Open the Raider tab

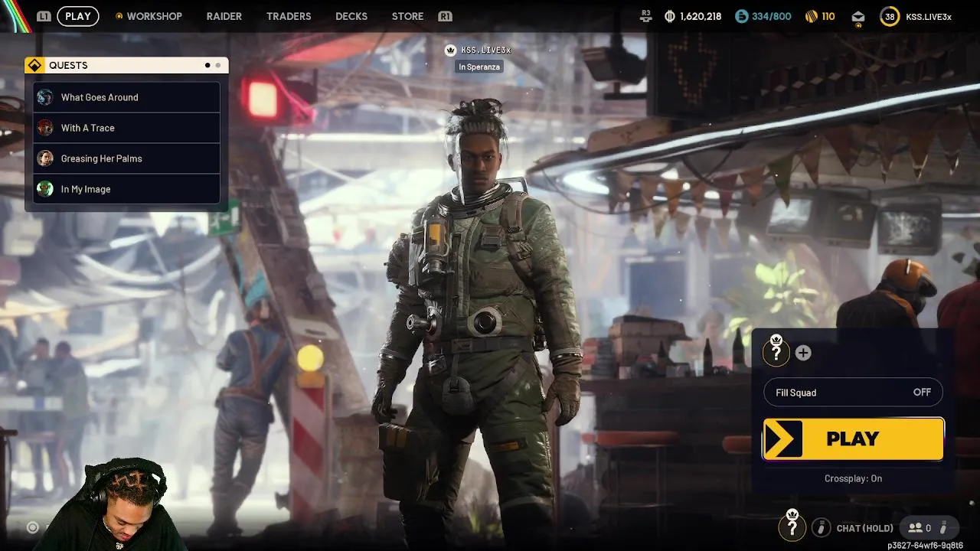224,16
